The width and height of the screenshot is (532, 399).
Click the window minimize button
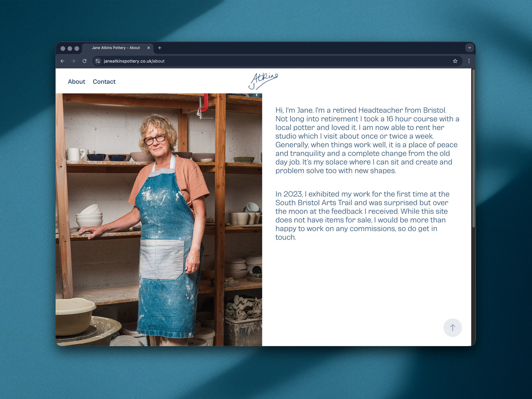(x=70, y=49)
